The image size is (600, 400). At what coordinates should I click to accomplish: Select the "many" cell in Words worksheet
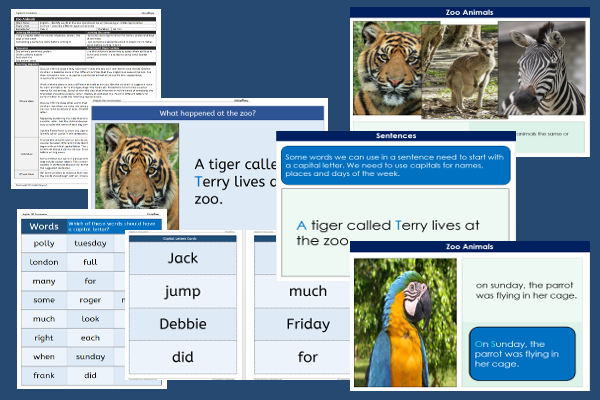[44, 281]
